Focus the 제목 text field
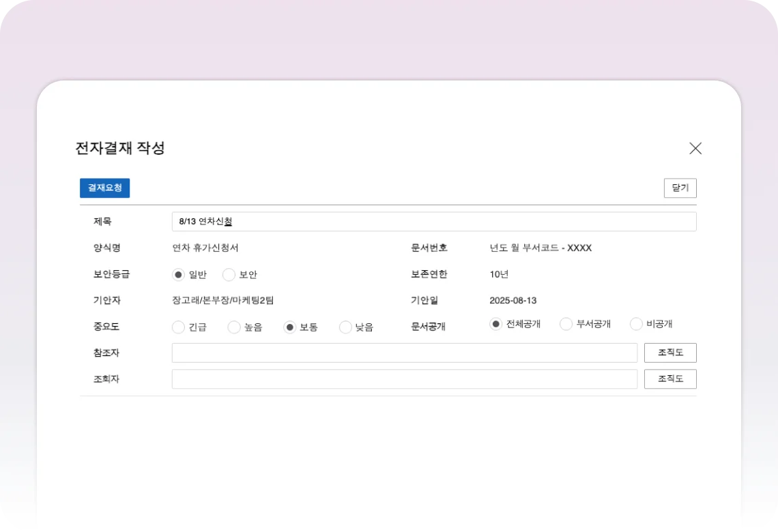Image resolution: width=778 pixels, height=532 pixels. [433, 222]
